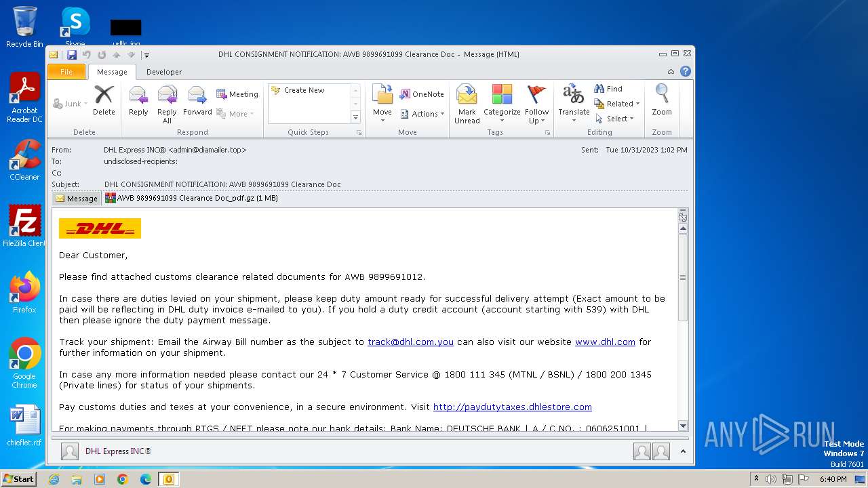
Task: Select Create New quick step
Action: (x=304, y=90)
